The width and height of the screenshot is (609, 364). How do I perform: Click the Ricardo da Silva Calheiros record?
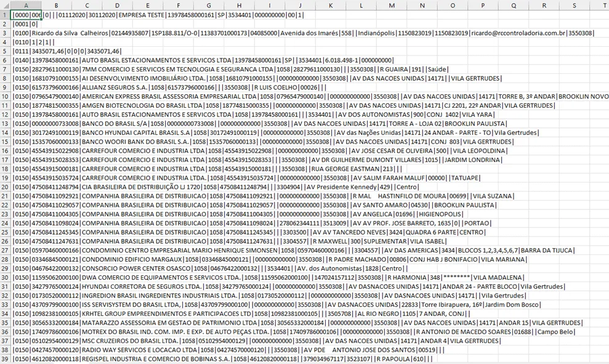coord(304,33)
